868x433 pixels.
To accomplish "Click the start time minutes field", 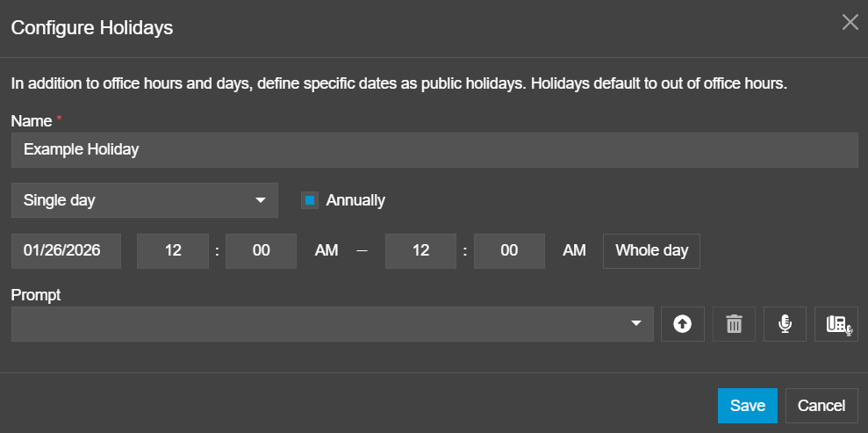I will tap(262, 251).
